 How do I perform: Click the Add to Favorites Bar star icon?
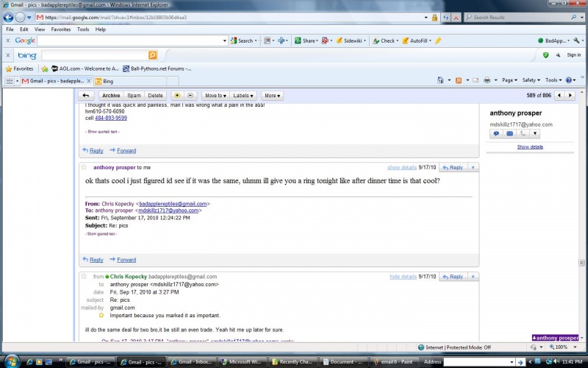45,68
